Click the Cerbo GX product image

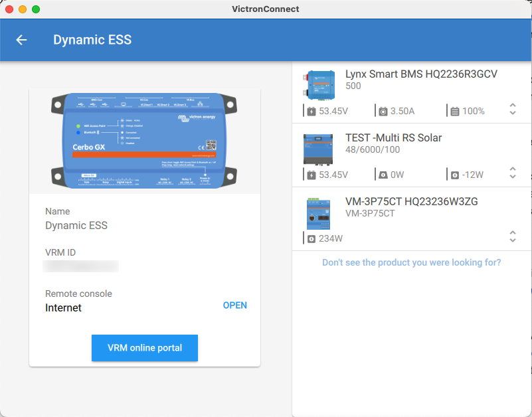[x=145, y=141]
